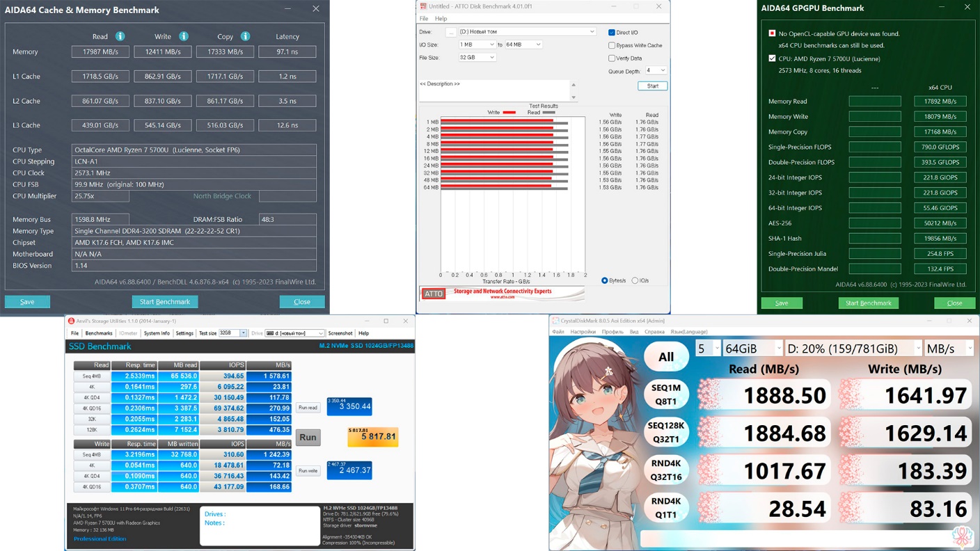Screen dimensions: 980x551
Task: Open the Профиль menu in CrystalDiskMark
Action: pos(612,332)
